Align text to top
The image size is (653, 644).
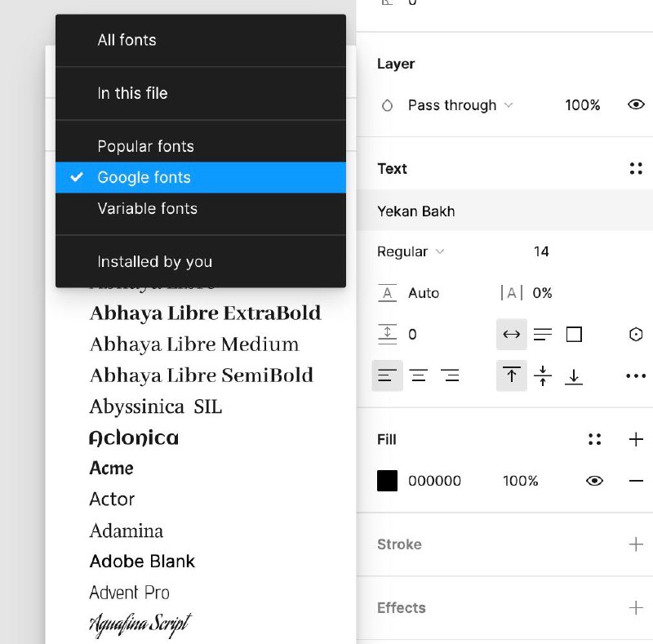click(512, 375)
